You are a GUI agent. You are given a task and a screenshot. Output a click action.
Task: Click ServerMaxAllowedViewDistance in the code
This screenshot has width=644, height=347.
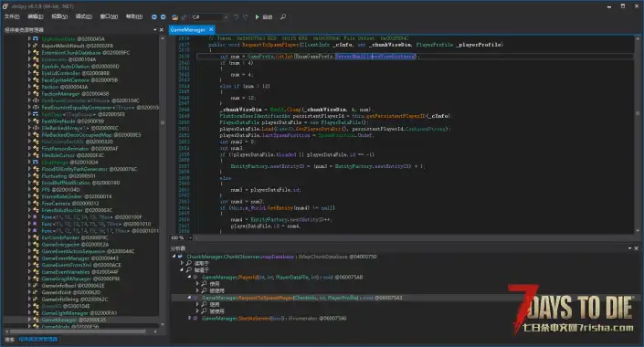click(x=375, y=56)
